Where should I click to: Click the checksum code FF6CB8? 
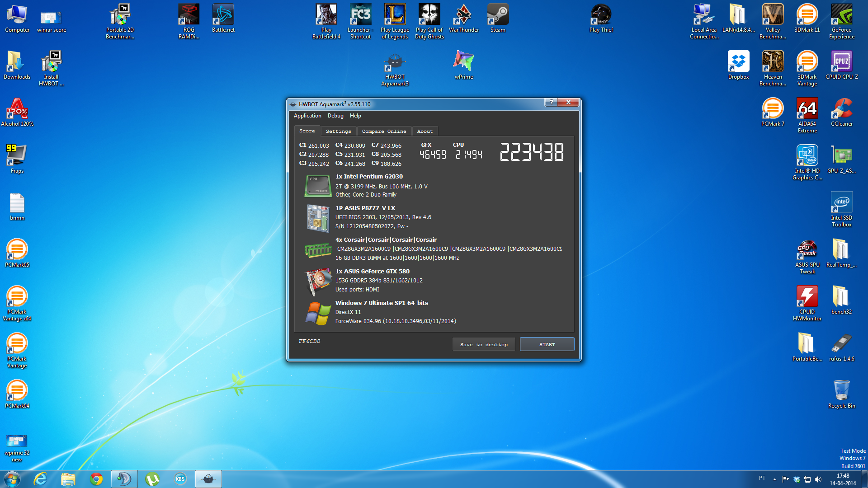pyautogui.click(x=309, y=341)
